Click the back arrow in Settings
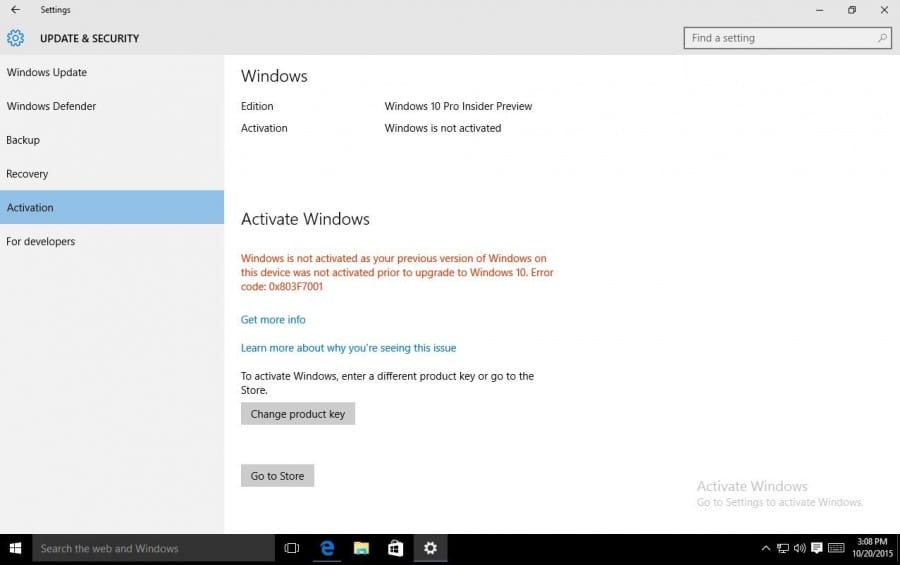 [15, 10]
